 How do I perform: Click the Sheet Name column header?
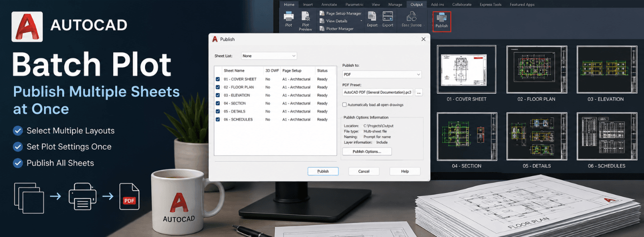234,70
